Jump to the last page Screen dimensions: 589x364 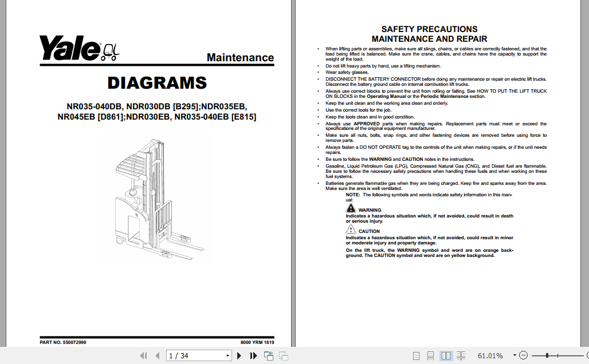click(x=253, y=355)
